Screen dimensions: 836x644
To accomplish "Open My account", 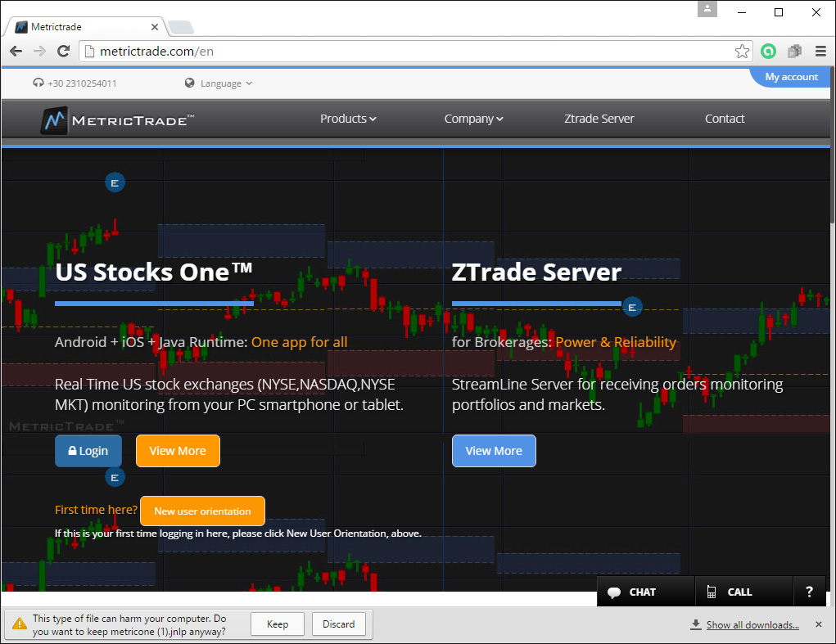I will [791, 77].
